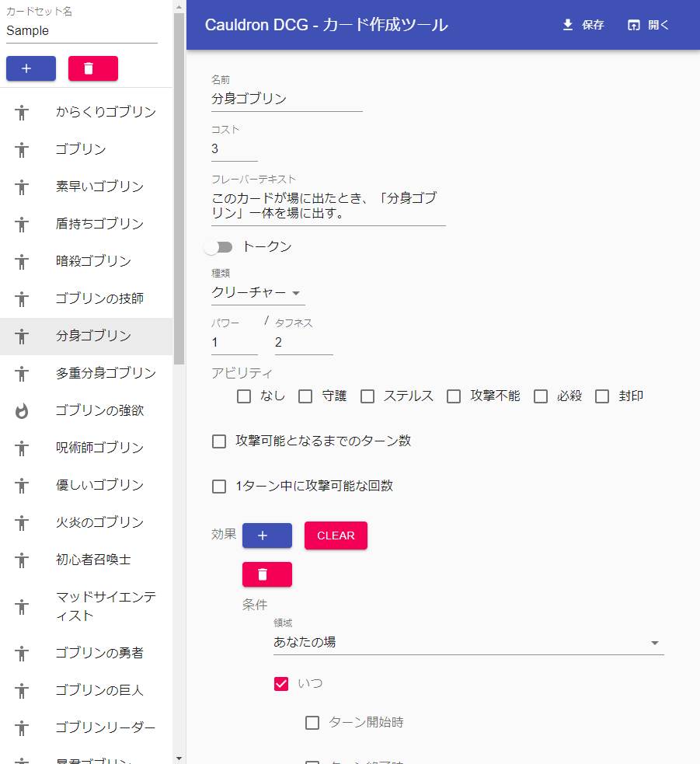Check the ステルス ability checkbox
This screenshot has width=700, height=764.
coord(367,396)
